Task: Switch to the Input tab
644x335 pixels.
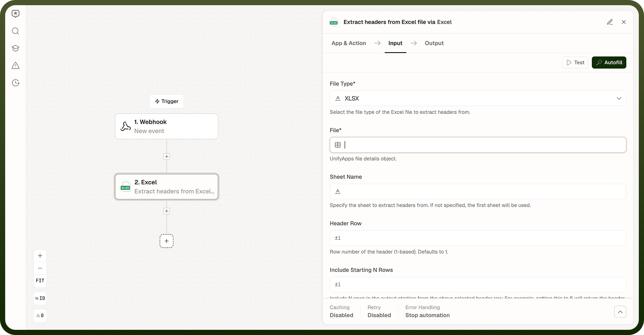Action: click(395, 43)
